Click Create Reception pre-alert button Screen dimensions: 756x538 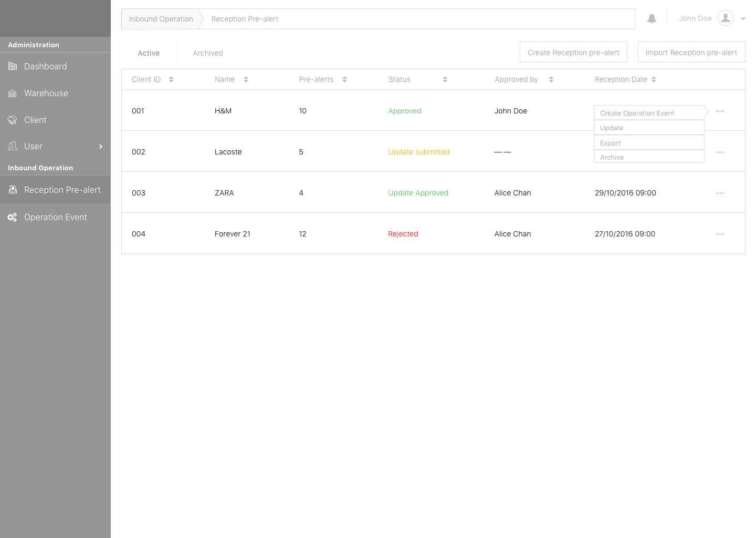coord(573,52)
